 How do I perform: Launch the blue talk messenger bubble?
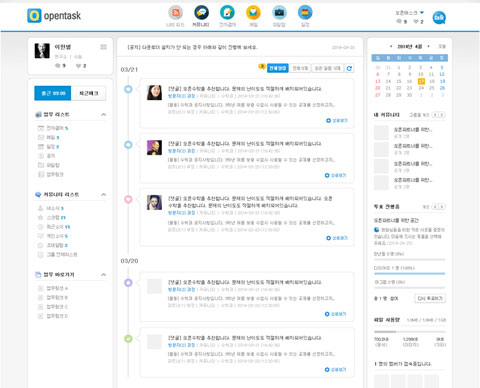(x=439, y=18)
